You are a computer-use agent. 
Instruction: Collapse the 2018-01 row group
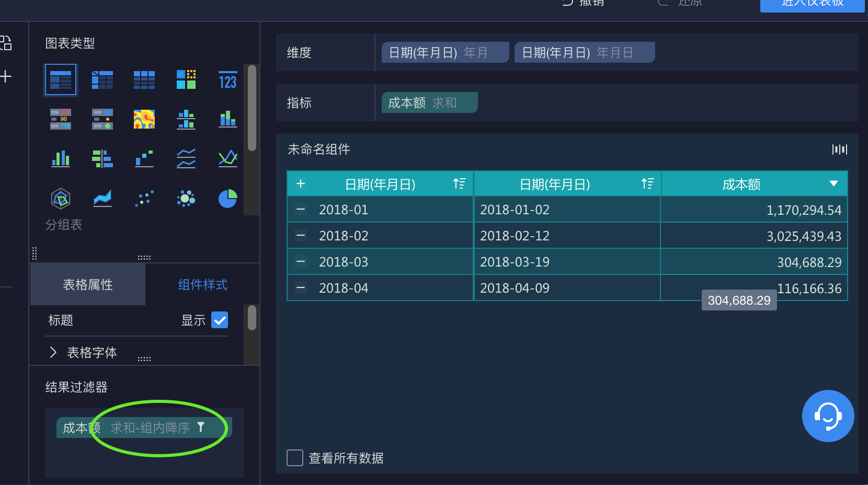[x=301, y=210]
